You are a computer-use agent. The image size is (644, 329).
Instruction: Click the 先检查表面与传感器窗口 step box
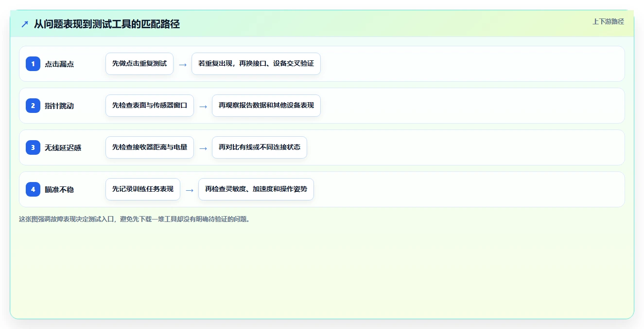(x=150, y=106)
